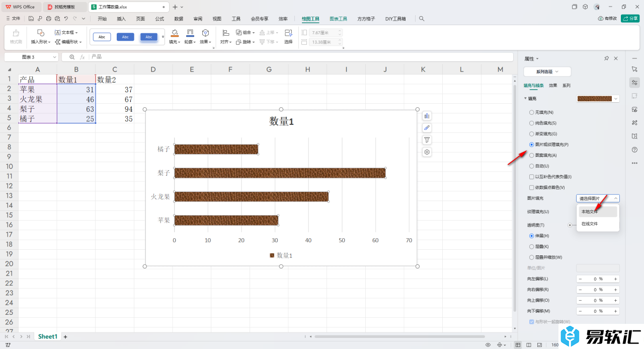
Task: Click the ribbon search magnifier icon
Action: click(422, 19)
